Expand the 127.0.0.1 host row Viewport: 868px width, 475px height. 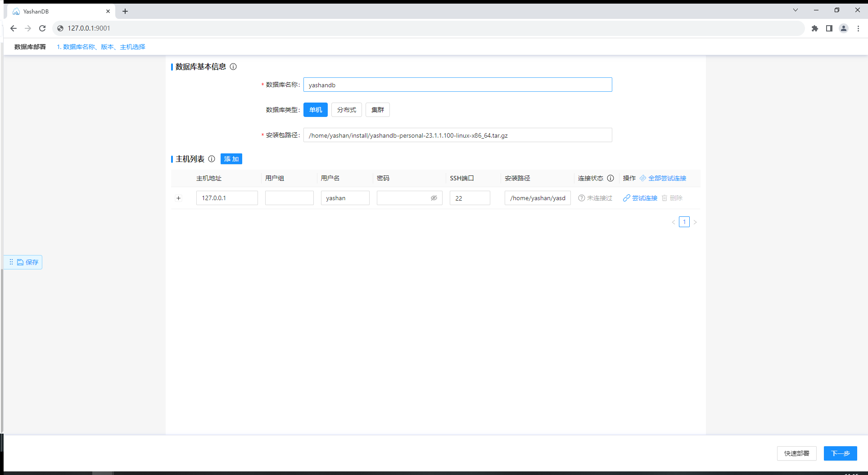pos(179,198)
